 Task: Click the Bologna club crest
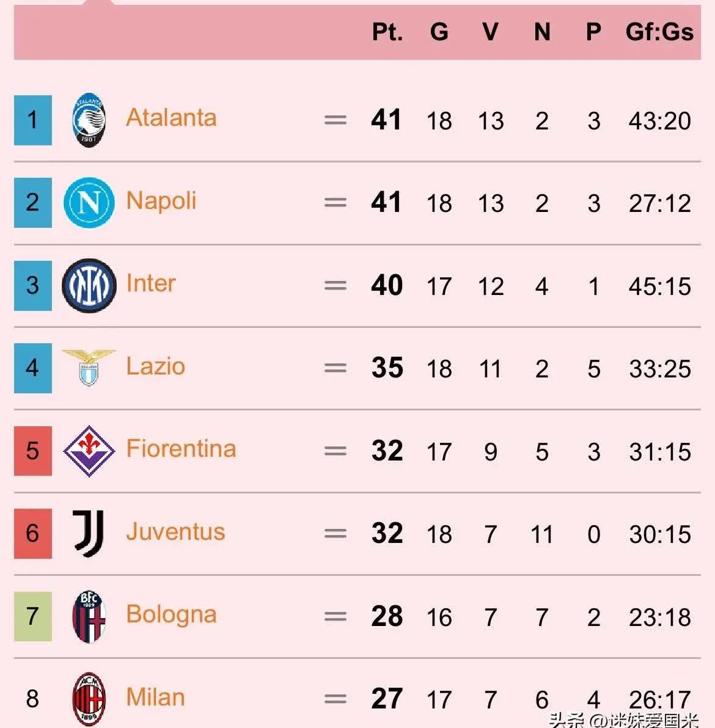click(89, 616)
